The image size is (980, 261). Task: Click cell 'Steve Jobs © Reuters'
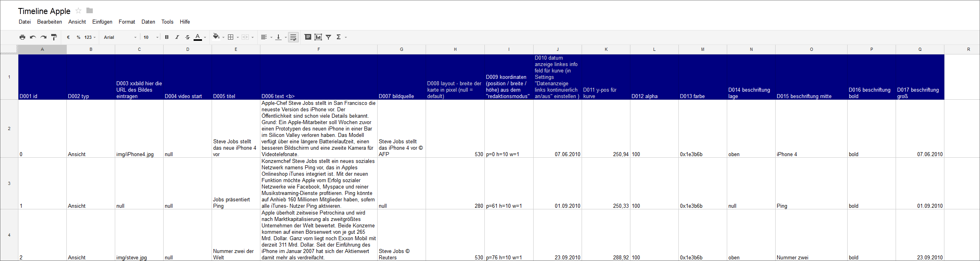coord(402,235)
